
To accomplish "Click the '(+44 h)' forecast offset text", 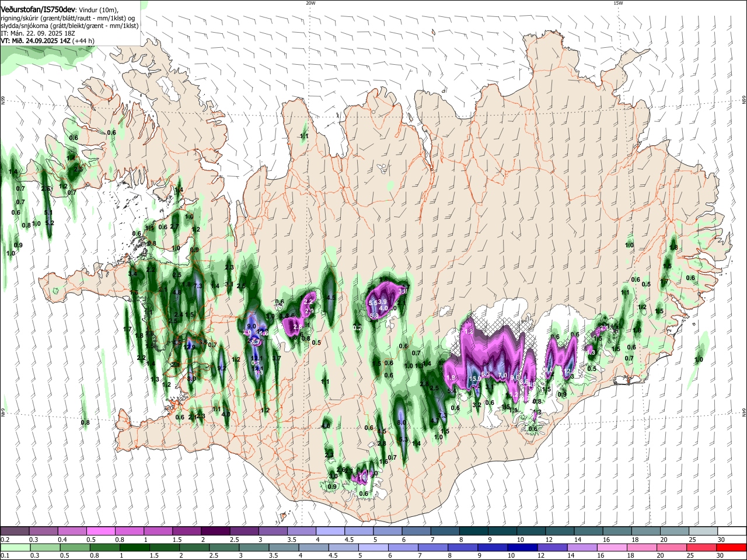I will pos(83,41).
